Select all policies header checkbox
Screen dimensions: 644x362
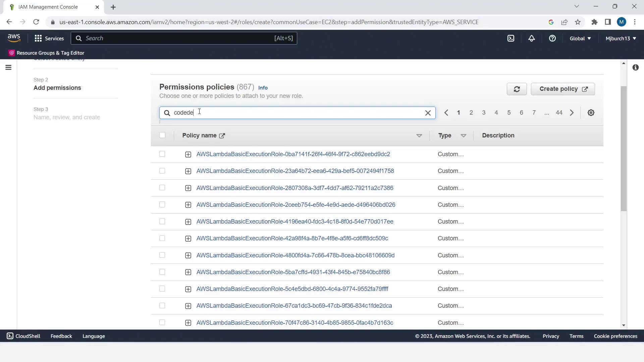[162, 135]
